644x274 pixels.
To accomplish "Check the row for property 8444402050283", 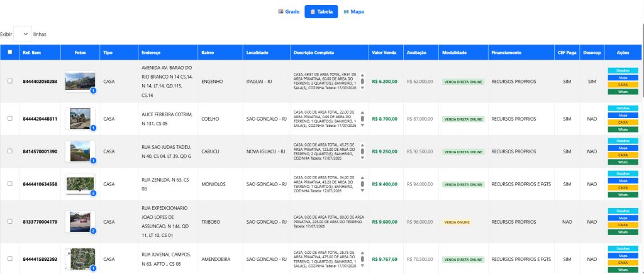I will click(x=10, y=81).
